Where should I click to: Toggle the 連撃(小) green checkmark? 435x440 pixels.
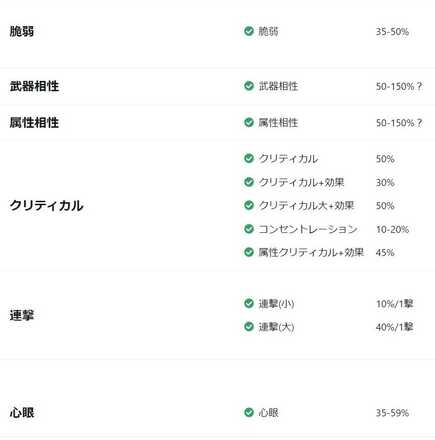[249, 303]
